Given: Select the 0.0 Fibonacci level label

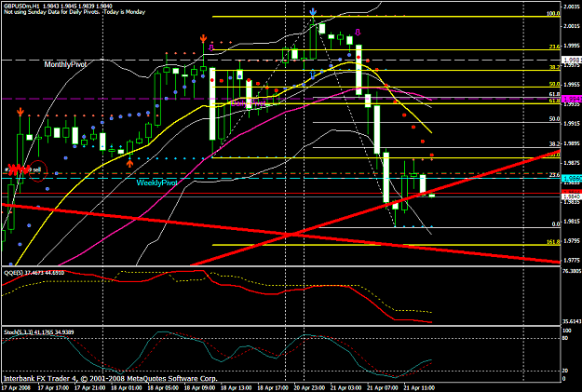Looking at the screenshot, I should pos(556,224).
